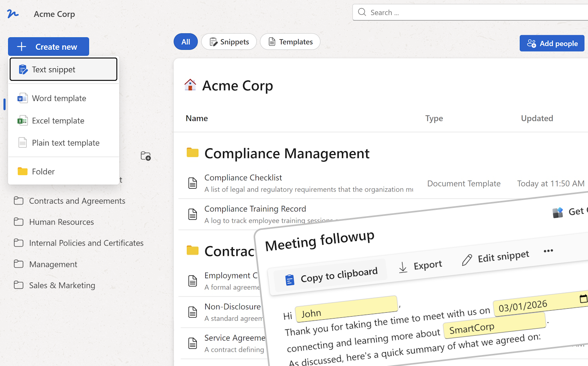Click the Document Template type cell
Image resolution: width=588 pixels, height=366 pixels.
(x=464, y=184)
